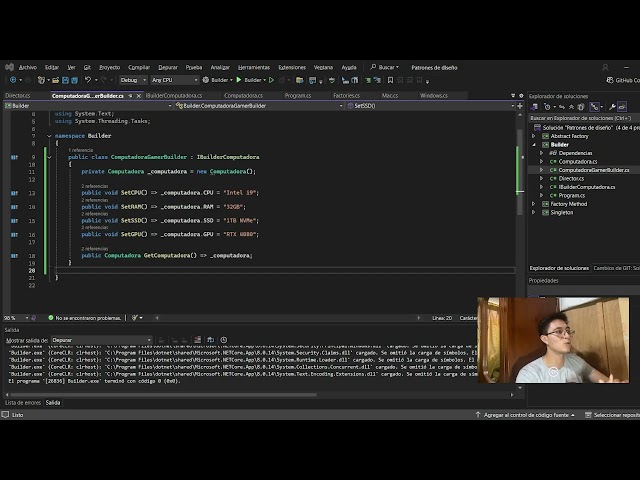
Task: Open the startup project Builder dropdown
Action: point(218,80)
